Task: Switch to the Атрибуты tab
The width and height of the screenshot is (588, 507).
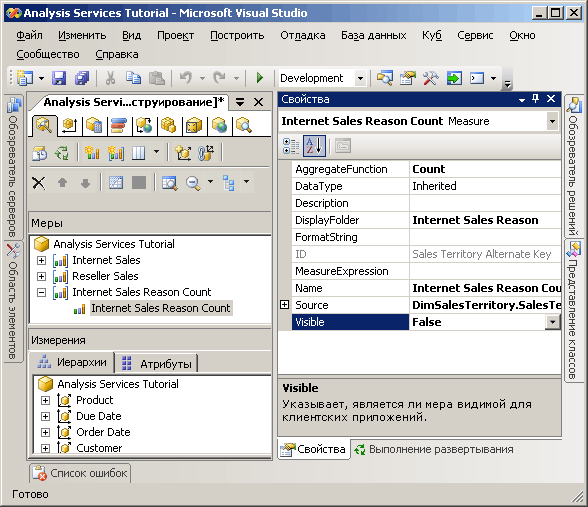Action: (157, 363)
